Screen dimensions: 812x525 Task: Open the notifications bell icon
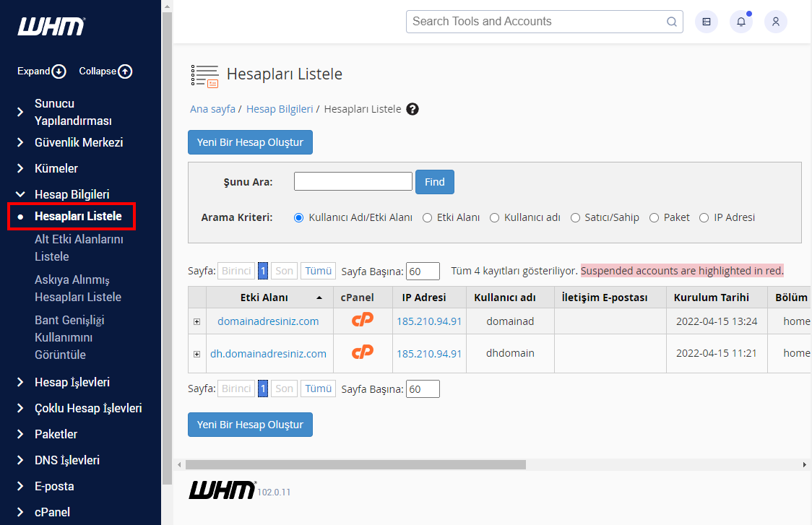740,22
